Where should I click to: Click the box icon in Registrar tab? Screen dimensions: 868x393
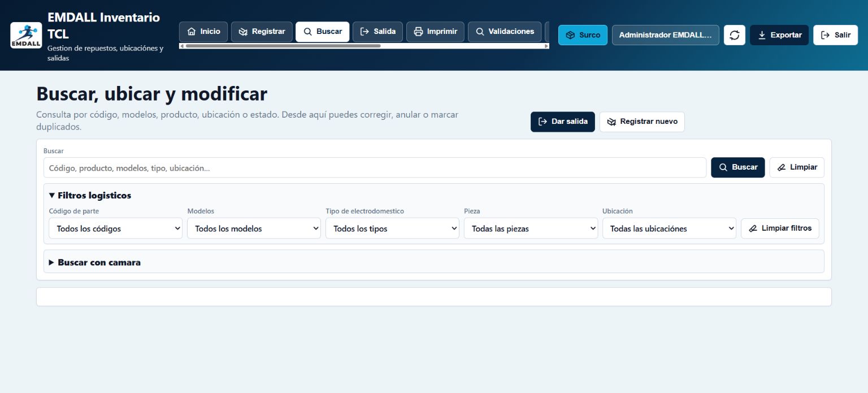[244, 32]
